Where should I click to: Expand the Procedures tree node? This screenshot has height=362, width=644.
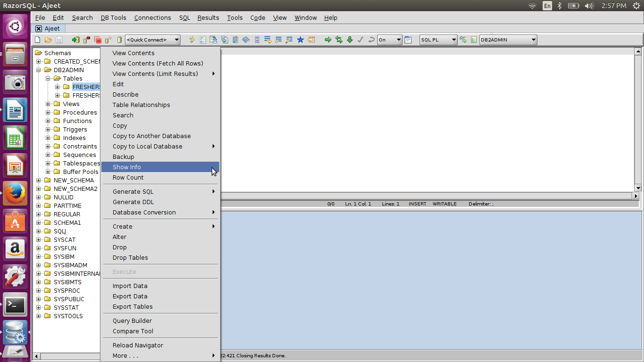coord(48,113)
